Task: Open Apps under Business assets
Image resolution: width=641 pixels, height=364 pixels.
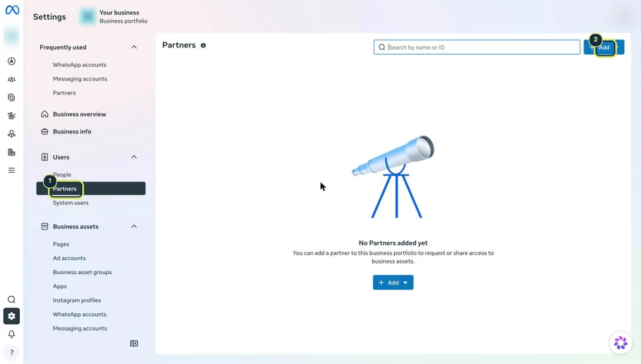Action: pyautogui.click(x=60, y=286)
